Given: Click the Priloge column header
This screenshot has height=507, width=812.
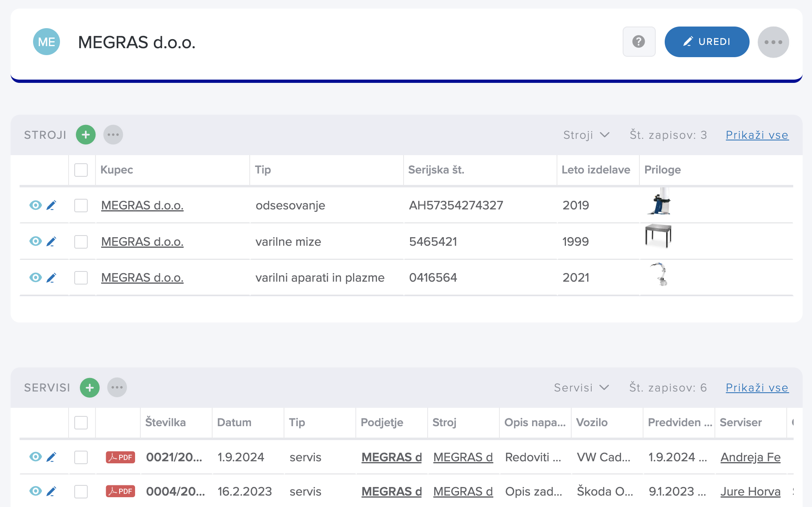Looking at the screenshot, I should click(662, 170).
